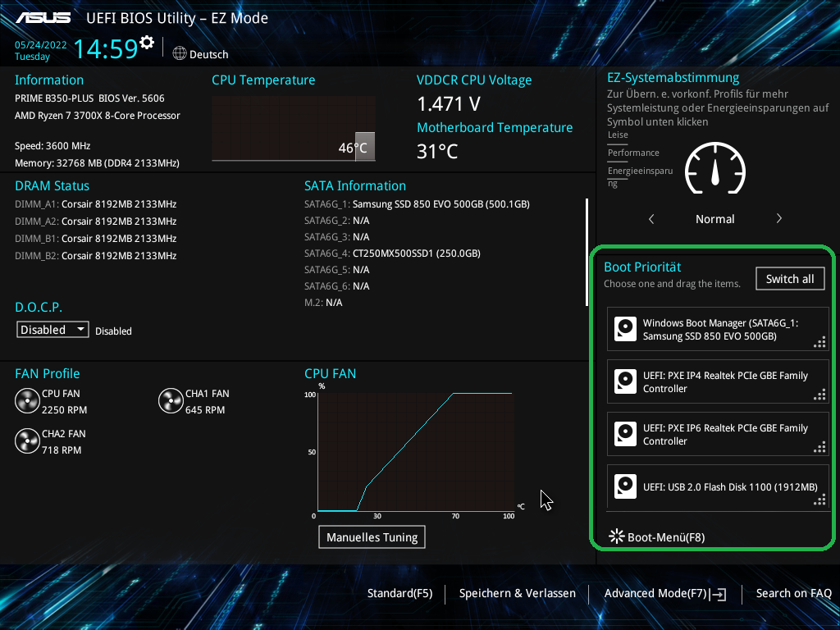Click the CHA1 FAN fan icon
The width and height of the screenshot is (840, 630).
click(x=171, y=400)
